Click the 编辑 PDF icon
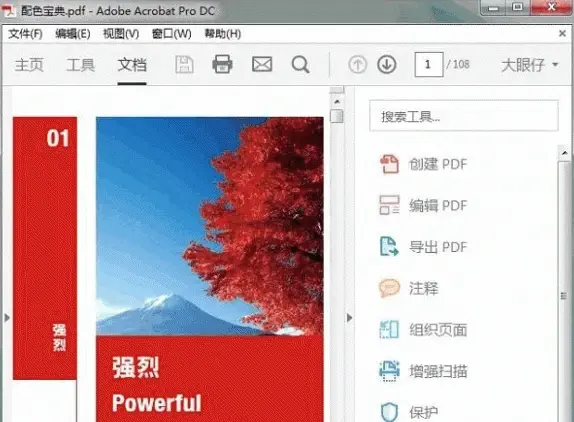Viewport: 574px width, 422px height. (x=389, y=205)
